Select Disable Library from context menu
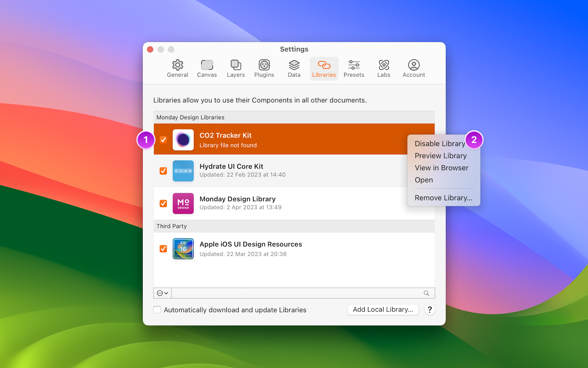Viewport: 588px width, 368px height. [439, 143]
